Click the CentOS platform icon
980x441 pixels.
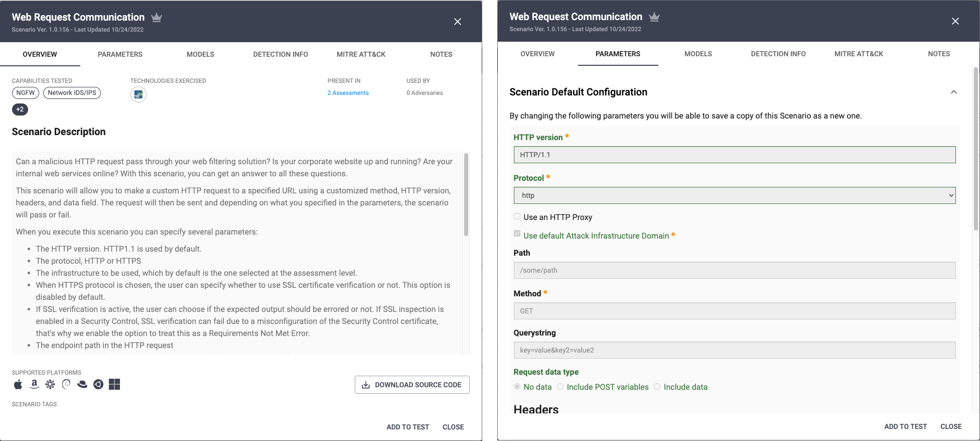[x=50, y=384]
